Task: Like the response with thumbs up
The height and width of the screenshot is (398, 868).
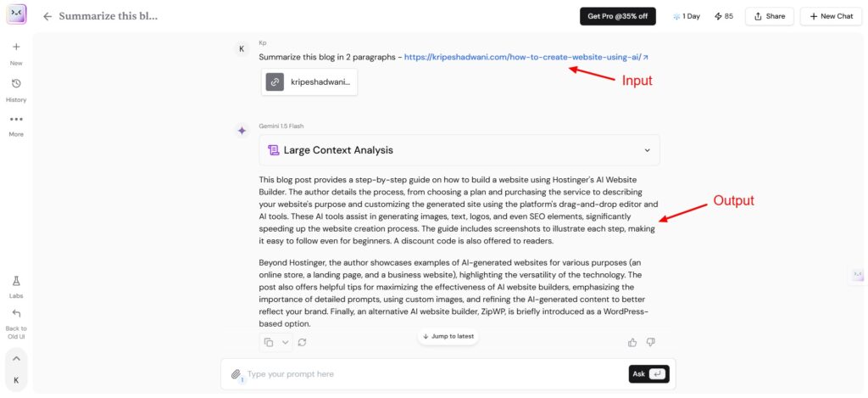Action: tap(632, 342)
